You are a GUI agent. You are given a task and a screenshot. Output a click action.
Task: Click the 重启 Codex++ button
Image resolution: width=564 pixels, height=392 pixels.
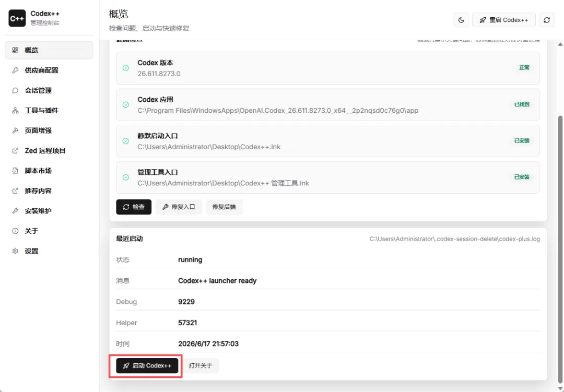504,20
